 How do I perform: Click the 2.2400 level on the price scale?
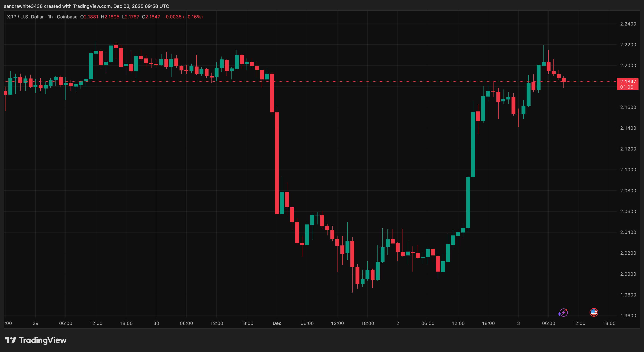(628, 24)
